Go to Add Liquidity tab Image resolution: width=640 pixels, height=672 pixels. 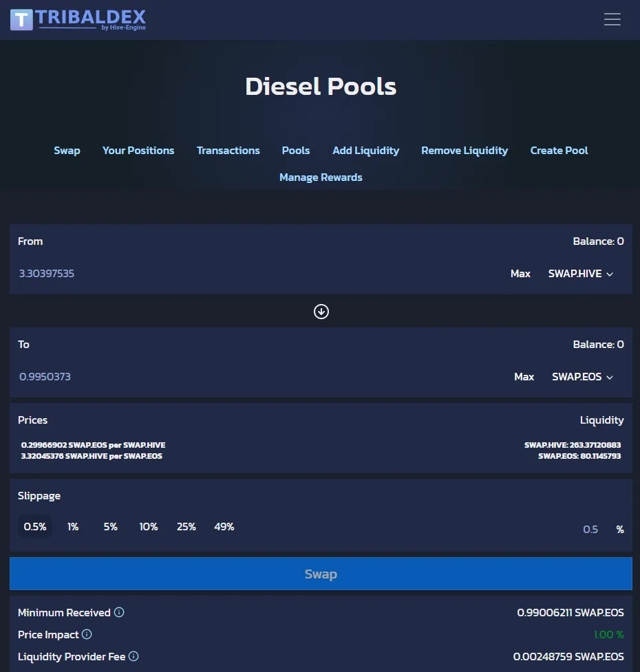pos(365,151)
